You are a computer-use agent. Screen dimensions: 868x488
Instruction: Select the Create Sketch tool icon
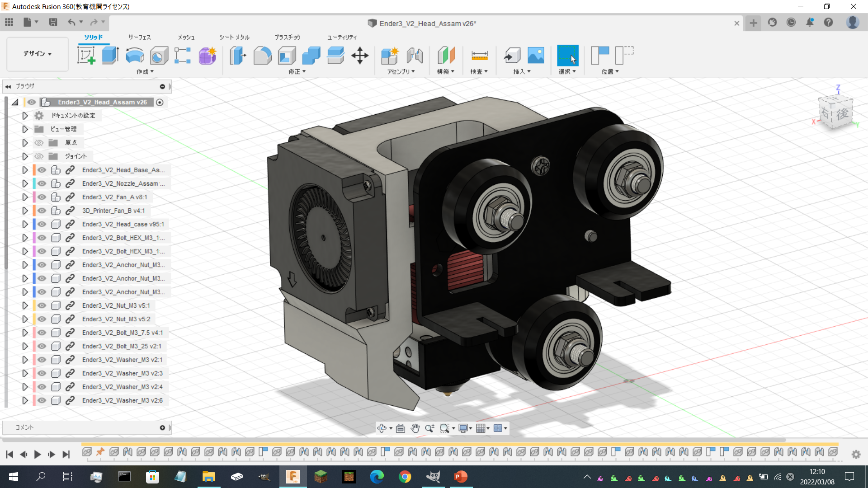(x=86, y=56)
